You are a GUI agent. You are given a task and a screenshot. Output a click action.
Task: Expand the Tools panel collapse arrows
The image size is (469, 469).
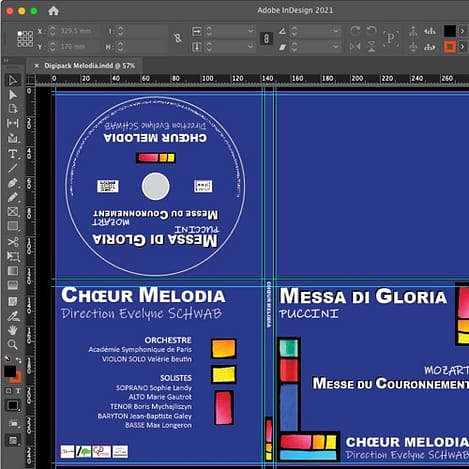[x=6, y=61]
